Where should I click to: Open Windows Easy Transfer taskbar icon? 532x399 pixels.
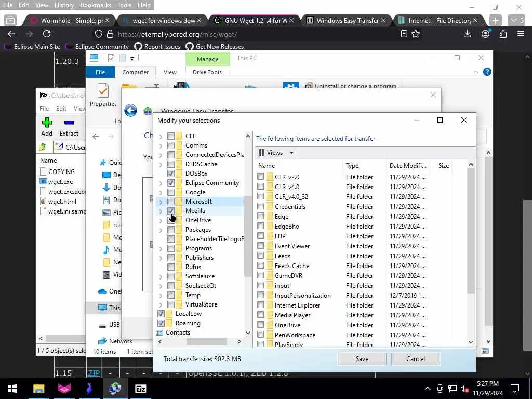(x=115, y=389)
